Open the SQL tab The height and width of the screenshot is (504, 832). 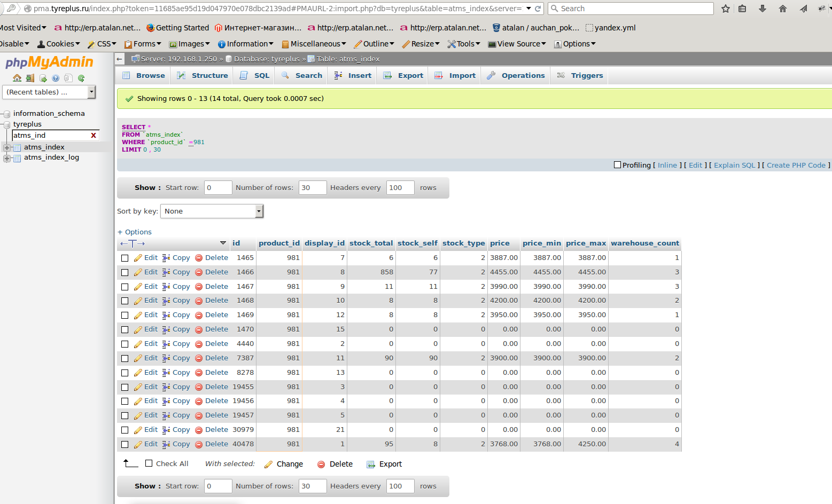(254, 76)
